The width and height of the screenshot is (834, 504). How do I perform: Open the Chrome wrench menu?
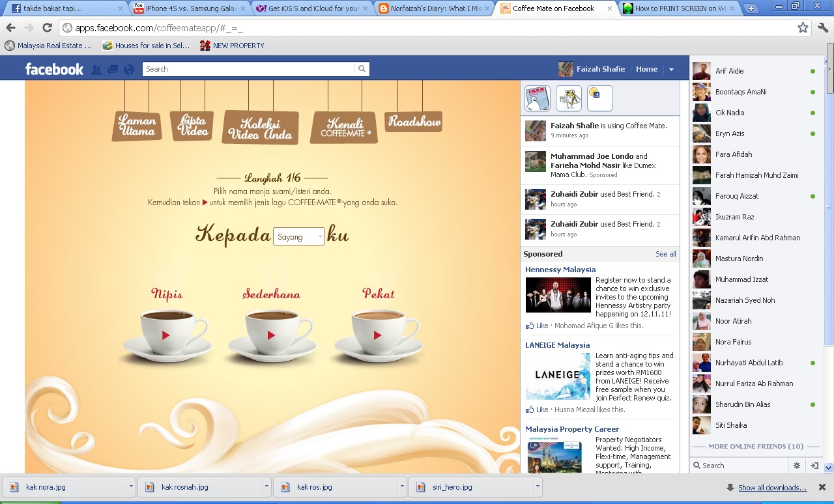(823, 28)
